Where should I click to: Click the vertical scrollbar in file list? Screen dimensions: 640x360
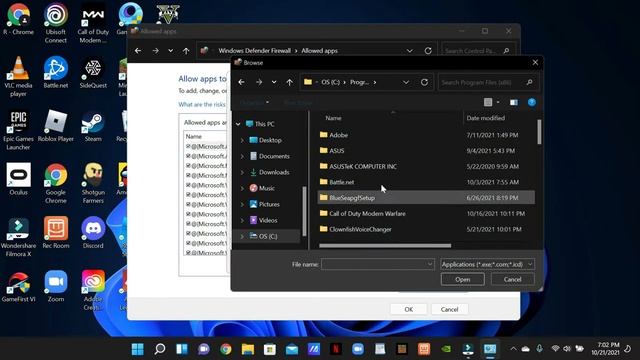(x=539, y=131)
